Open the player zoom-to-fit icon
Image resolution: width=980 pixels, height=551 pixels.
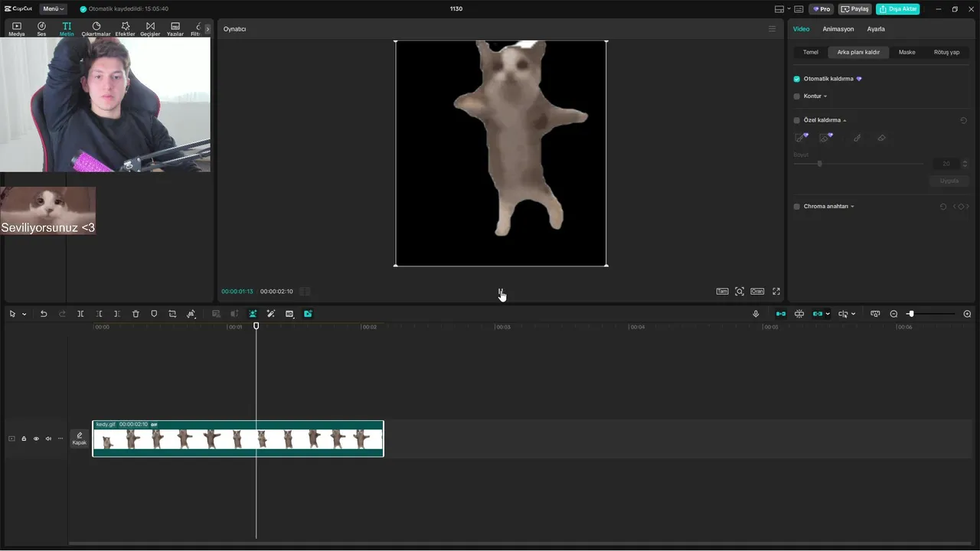click(740, 292)
